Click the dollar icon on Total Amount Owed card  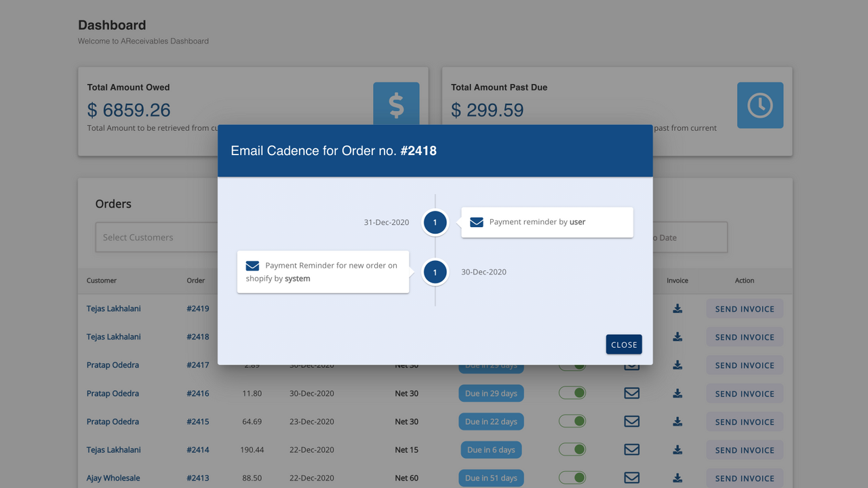click(x=396, y=104)
